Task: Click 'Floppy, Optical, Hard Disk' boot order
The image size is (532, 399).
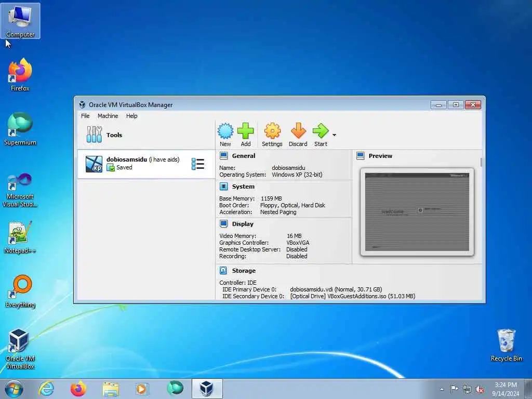Action: tap(292, 205)
